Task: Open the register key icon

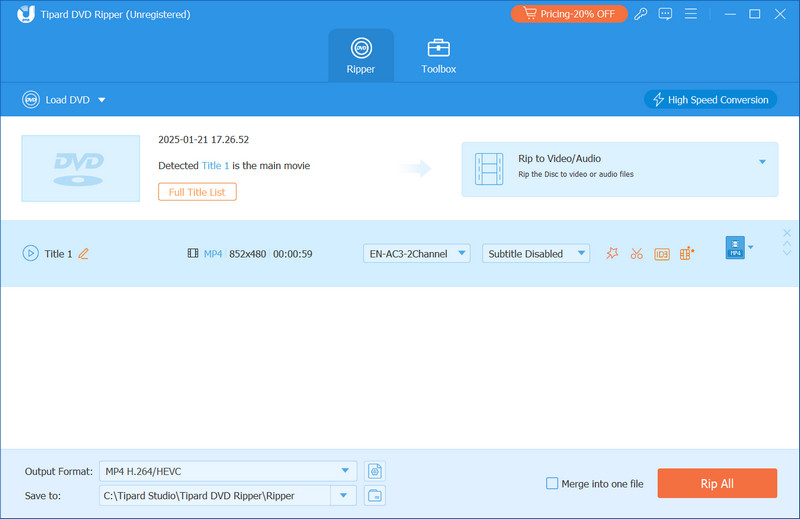Action: pos(641,14)
